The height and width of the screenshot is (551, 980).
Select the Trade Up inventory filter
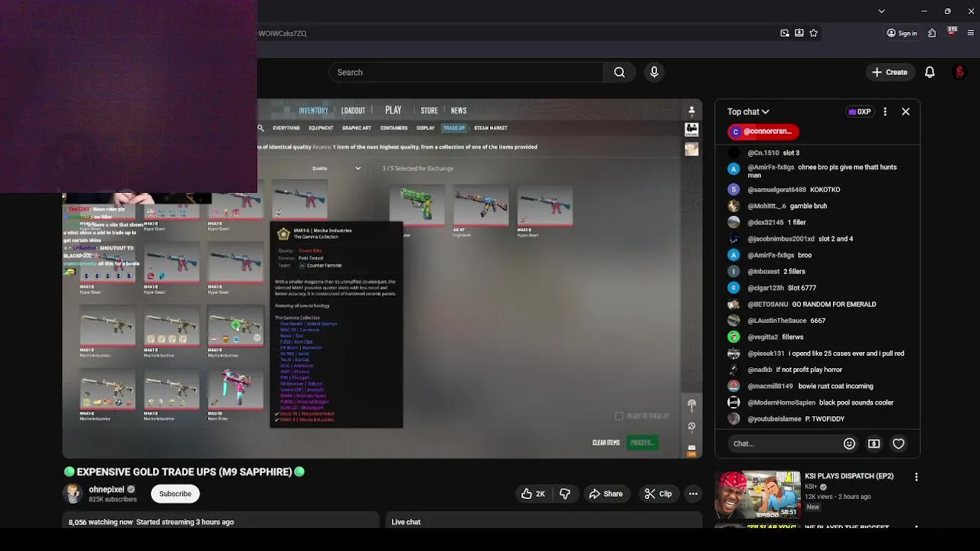[x=454, y=128]
